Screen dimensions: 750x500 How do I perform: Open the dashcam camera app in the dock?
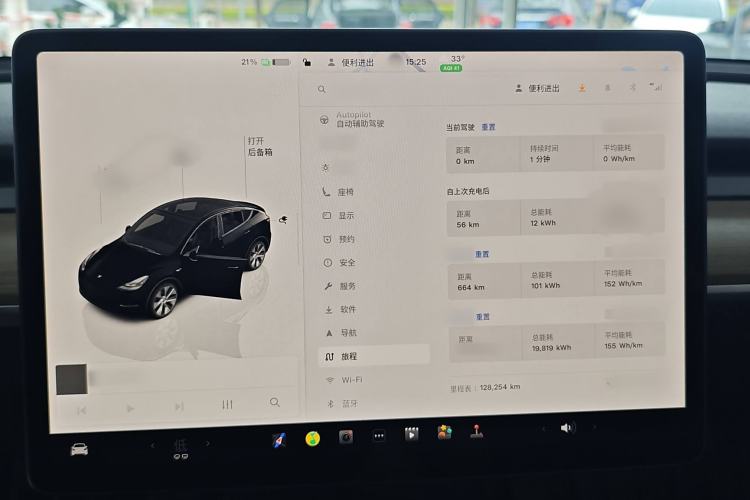coord(346,437)
